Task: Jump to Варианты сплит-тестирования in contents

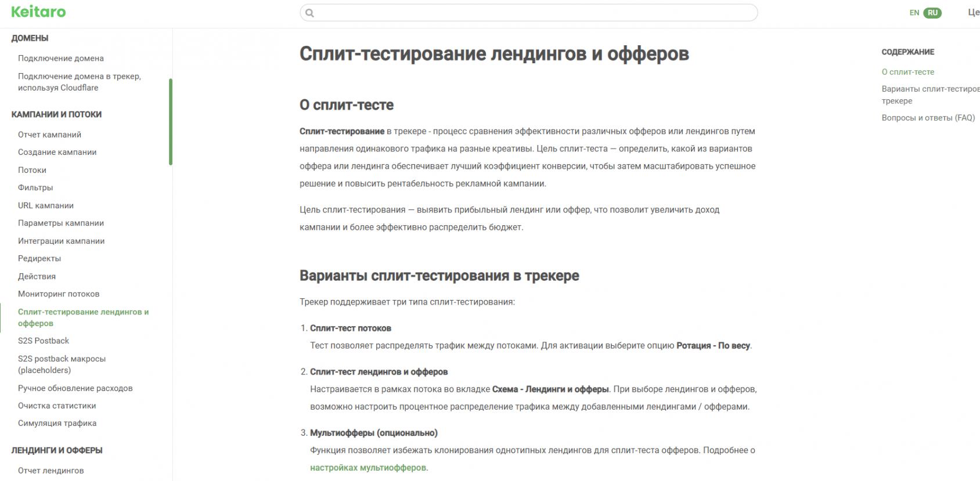Action: coord(931,95)
